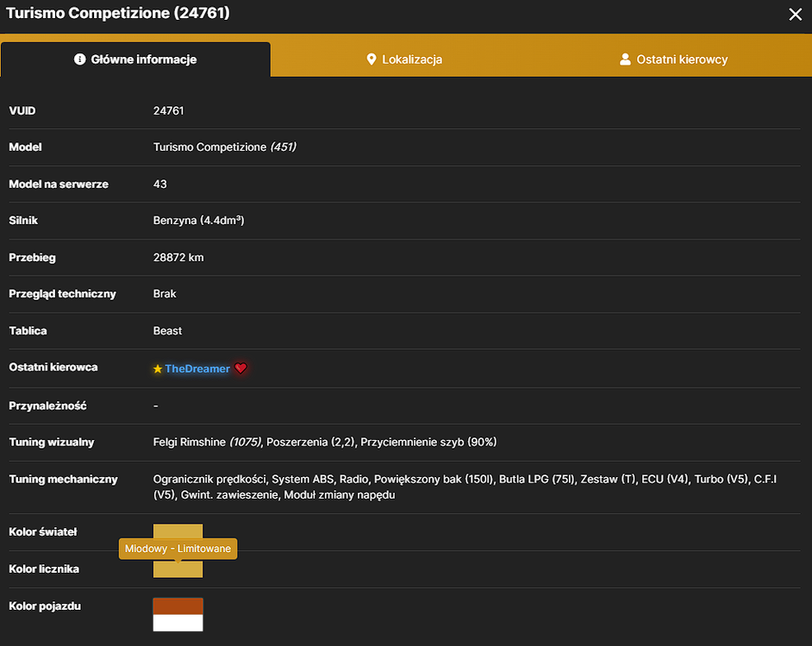Viewport: 812px width, 646px height.
Task: Switch to the Lokalizacja tab
Action: (x=404, y=59)
